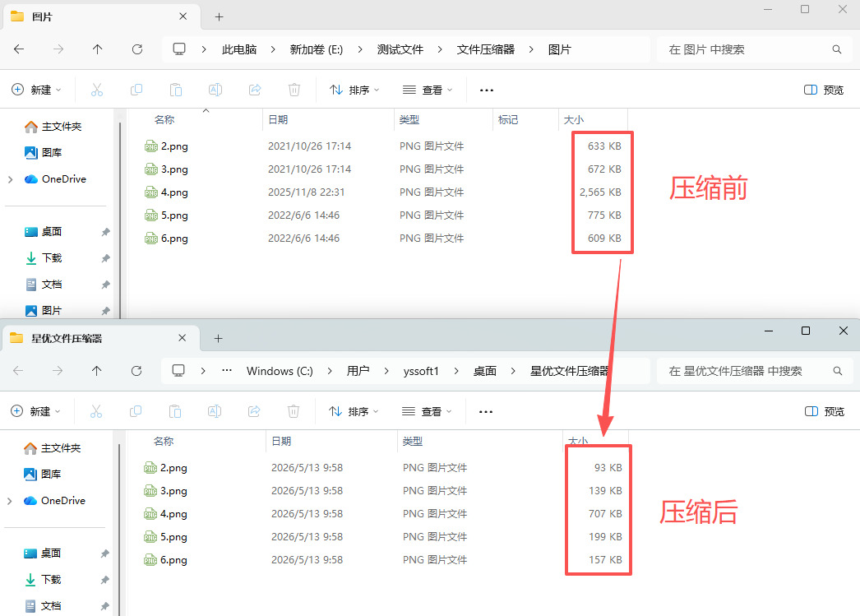Click Rename icon in 星优文件压缩器 window
The width and height of the screenshot is (860, 616).
tap(215, 411)
